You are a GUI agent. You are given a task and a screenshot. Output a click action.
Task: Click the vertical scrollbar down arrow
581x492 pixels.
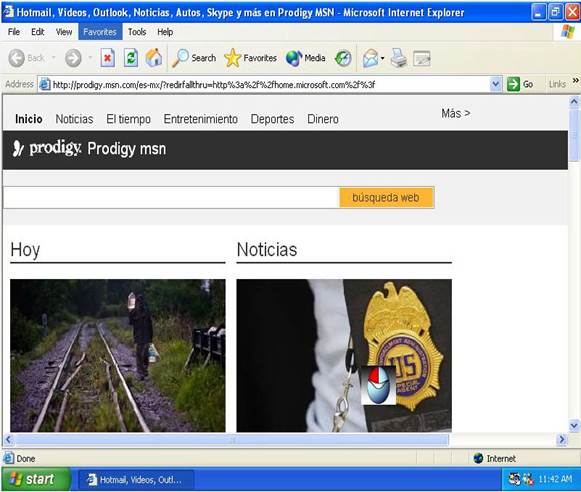point(574,426)
